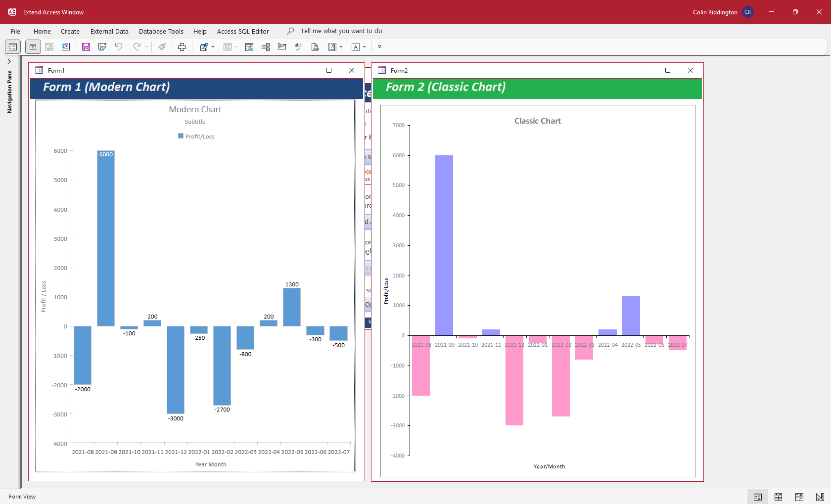Open the page layout icon dropdown

(x=341, y=47)
